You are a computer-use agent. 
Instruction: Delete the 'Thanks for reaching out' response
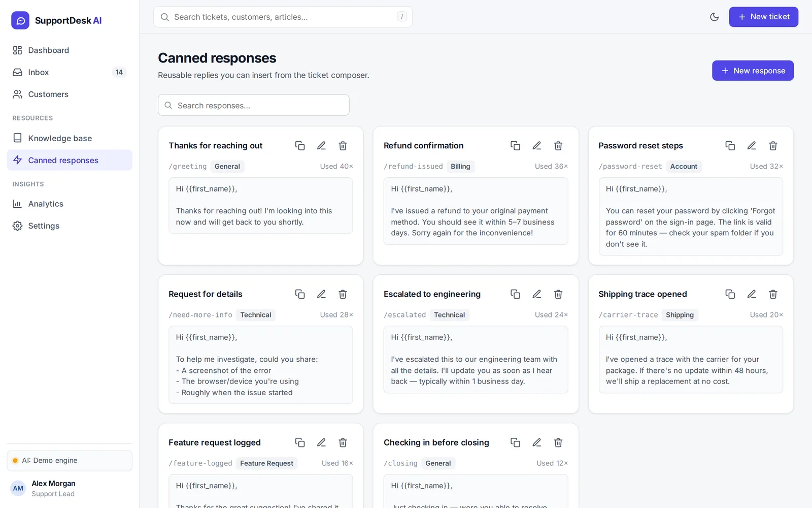[x=343, y=146]
